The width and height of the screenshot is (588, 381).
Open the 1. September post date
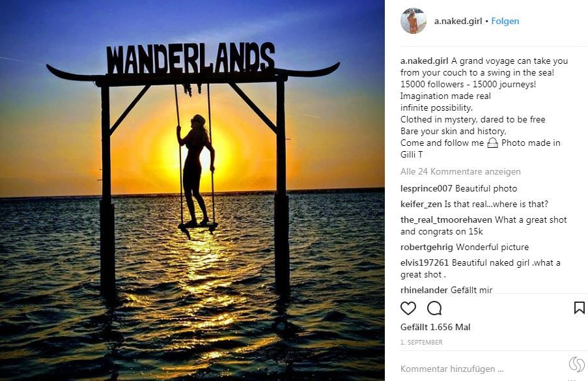pos(421,342)
